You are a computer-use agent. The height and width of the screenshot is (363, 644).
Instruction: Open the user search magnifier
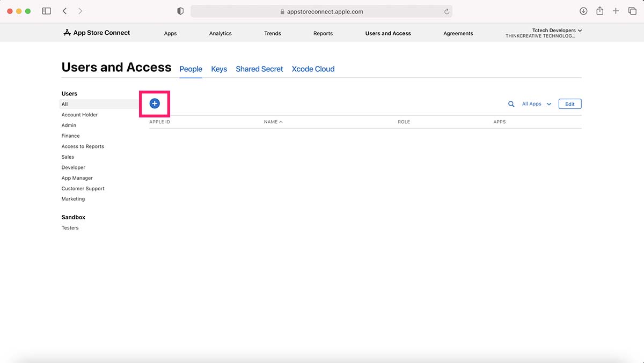pyautogui.click(x=511, y=104)
